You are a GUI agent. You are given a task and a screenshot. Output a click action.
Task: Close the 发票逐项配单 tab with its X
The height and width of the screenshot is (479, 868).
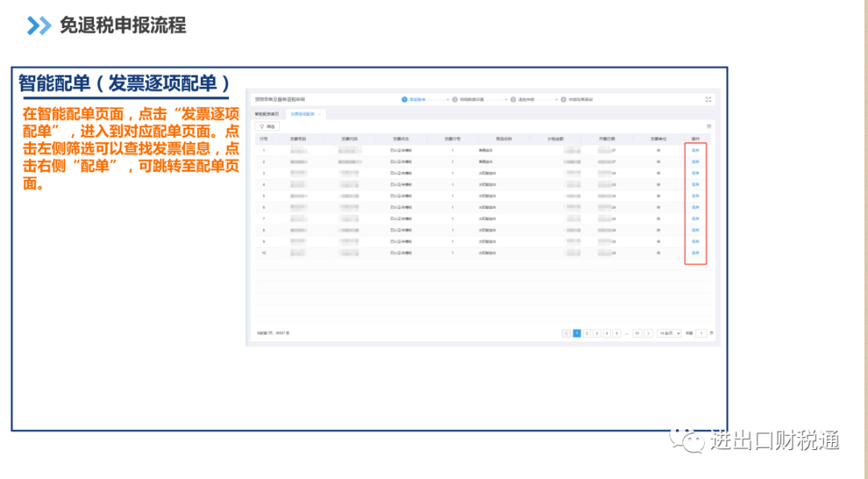(319, 114)
